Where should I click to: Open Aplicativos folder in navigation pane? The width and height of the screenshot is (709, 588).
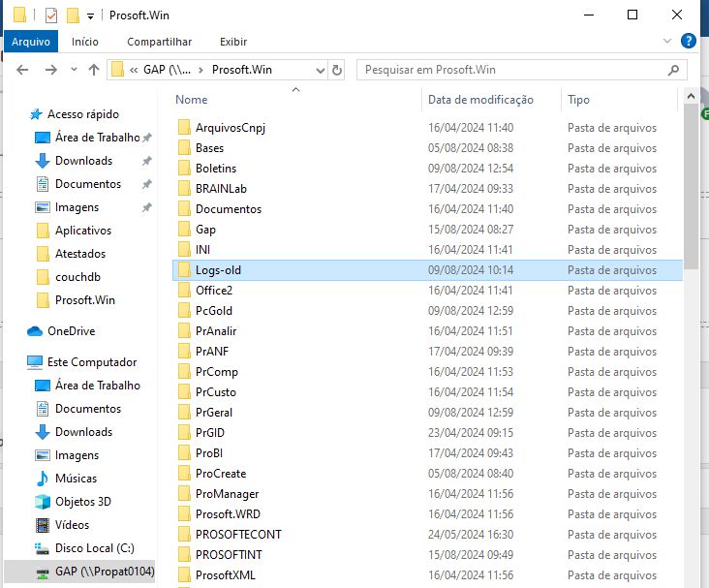click(x=83, y=231)
